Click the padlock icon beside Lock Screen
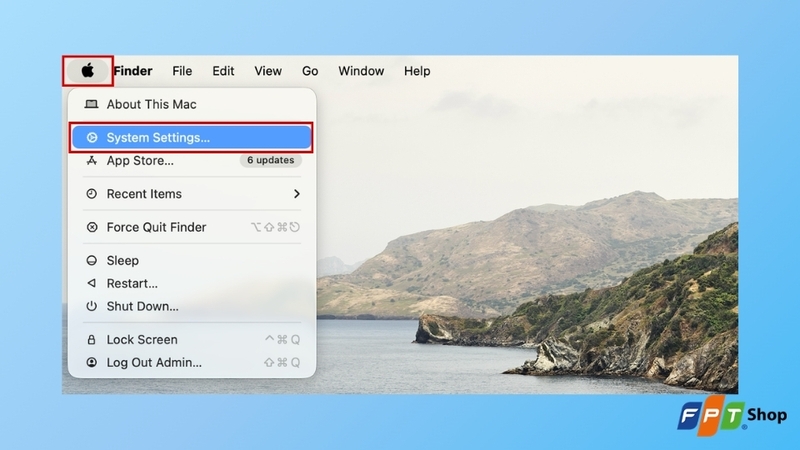The width and height of the screenshot is (800, 450). (92, 339)
